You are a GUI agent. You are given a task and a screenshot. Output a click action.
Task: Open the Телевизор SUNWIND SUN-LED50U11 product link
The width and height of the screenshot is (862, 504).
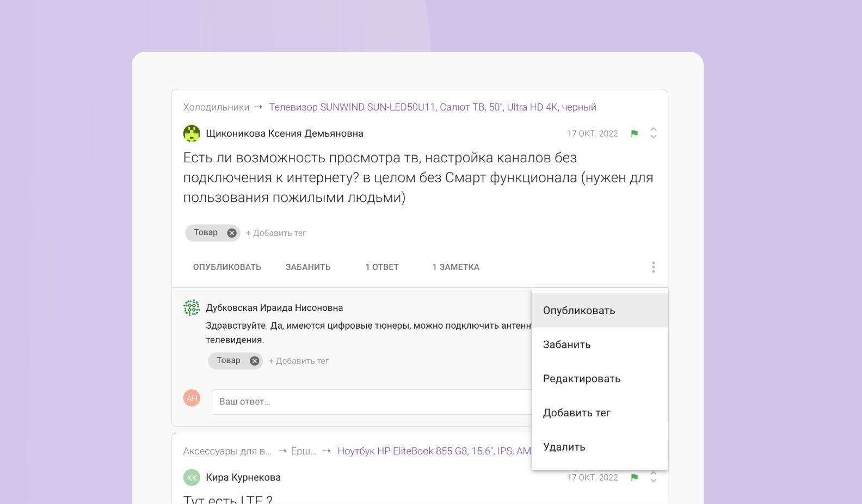point(432,107)
